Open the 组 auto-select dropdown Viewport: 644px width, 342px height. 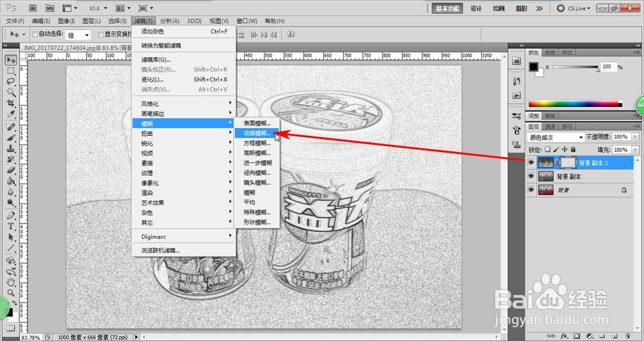point(79,35)
